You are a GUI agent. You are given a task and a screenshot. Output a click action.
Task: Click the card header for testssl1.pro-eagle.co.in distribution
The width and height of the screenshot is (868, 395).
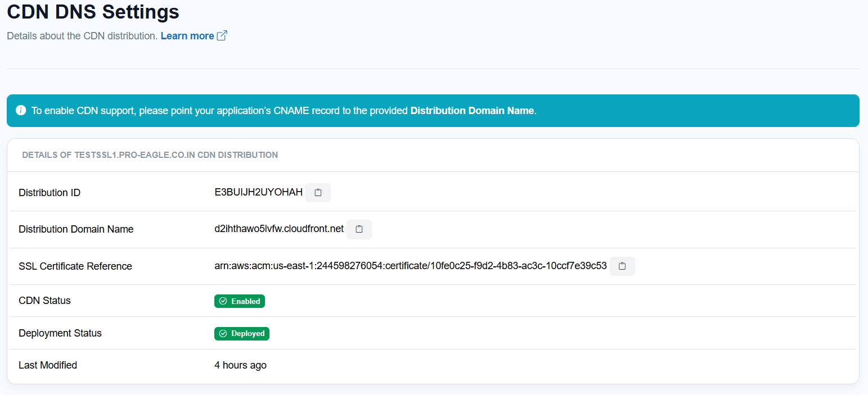(x=150, y=155)
